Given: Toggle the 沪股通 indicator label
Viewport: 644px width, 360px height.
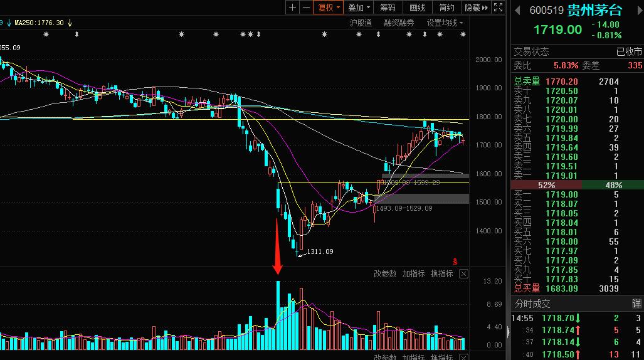Looking at the screenshot, I should tap(361, 23).
